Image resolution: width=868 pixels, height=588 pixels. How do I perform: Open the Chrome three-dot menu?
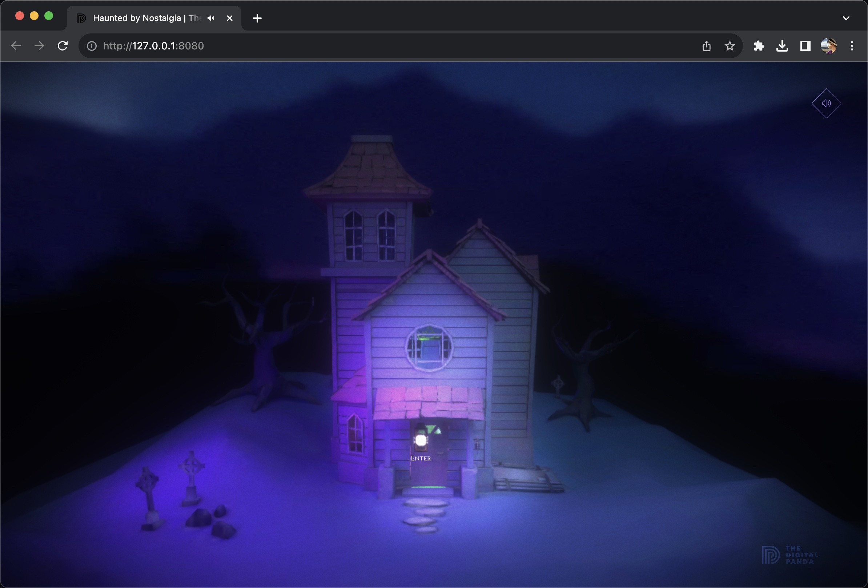[852, 46]
